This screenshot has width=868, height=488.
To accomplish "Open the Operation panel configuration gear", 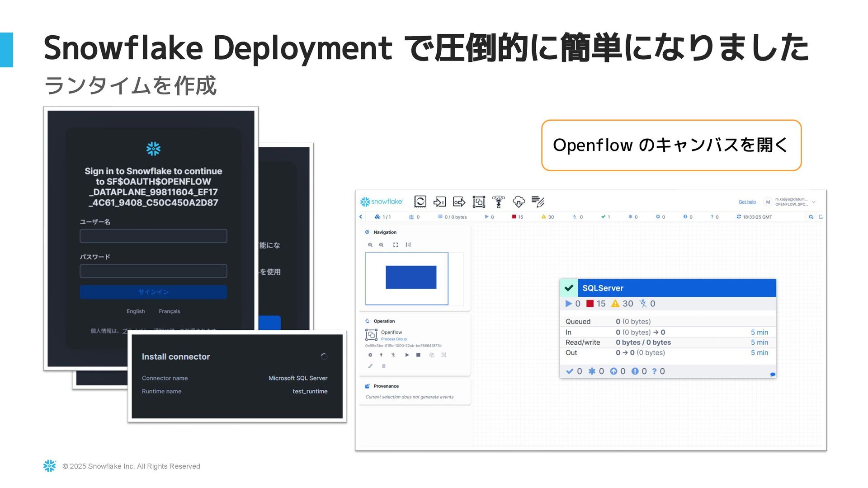I will (x=370, y=355).
